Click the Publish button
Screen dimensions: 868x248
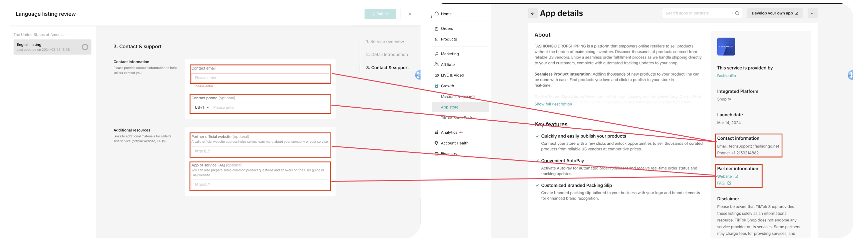[380, 14]
